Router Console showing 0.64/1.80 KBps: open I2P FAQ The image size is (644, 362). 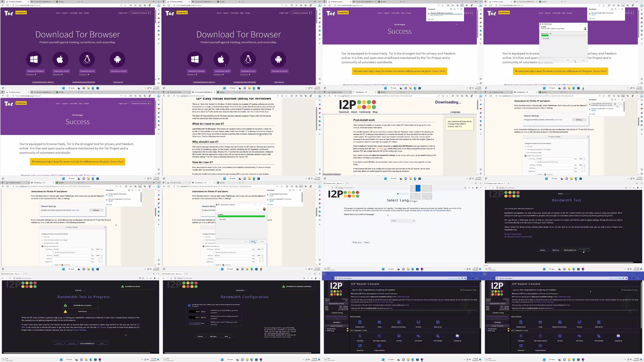tap(399, 337)
